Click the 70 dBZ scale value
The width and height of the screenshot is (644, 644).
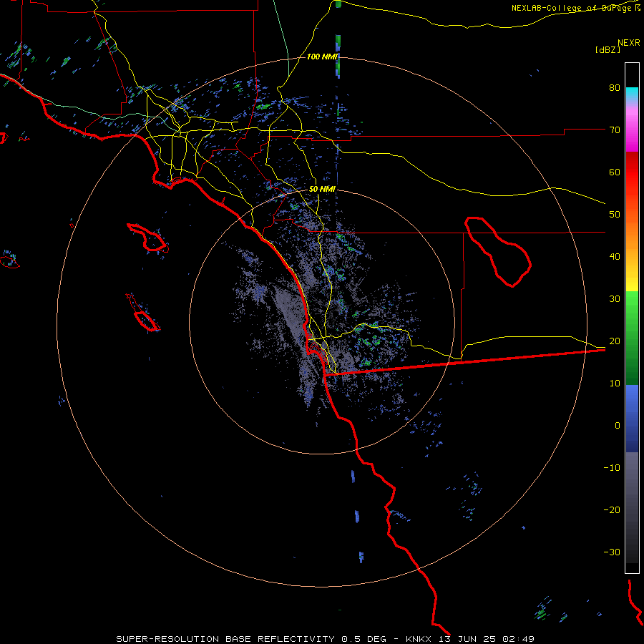[615, 130]
